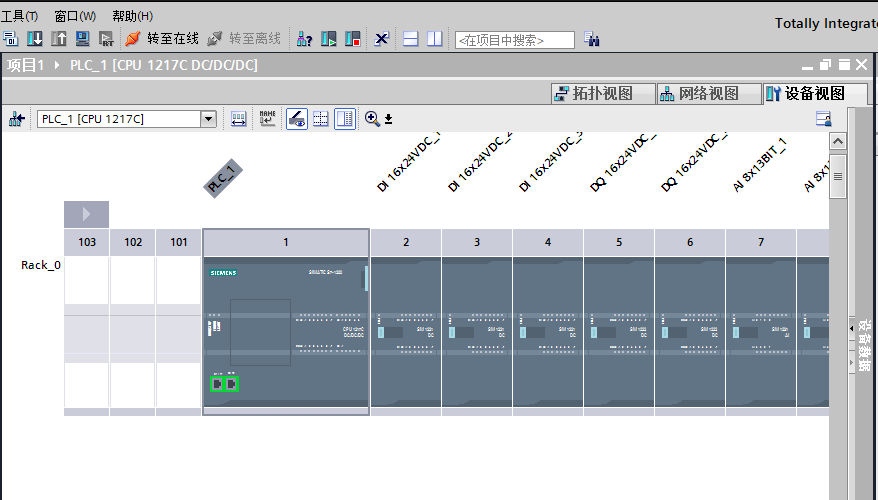878x500 pixels.
Task: Click the zoom magnifier icon
Action: [x=372, y=119]
